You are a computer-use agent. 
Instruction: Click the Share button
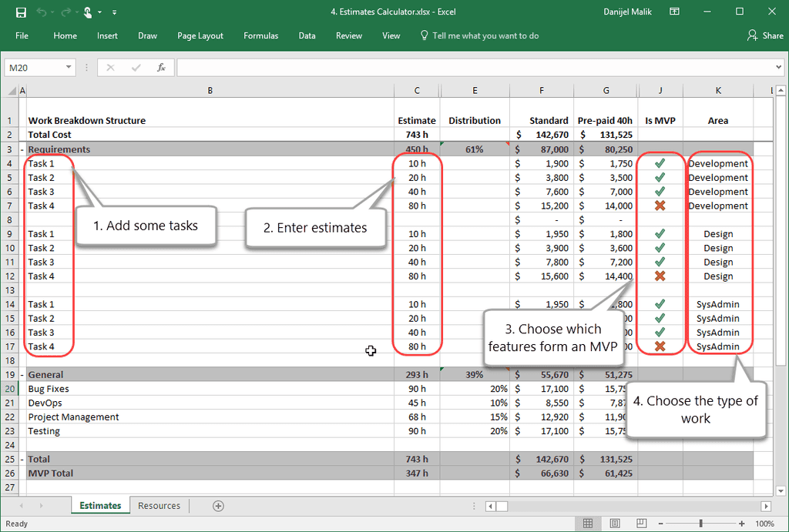764,35
